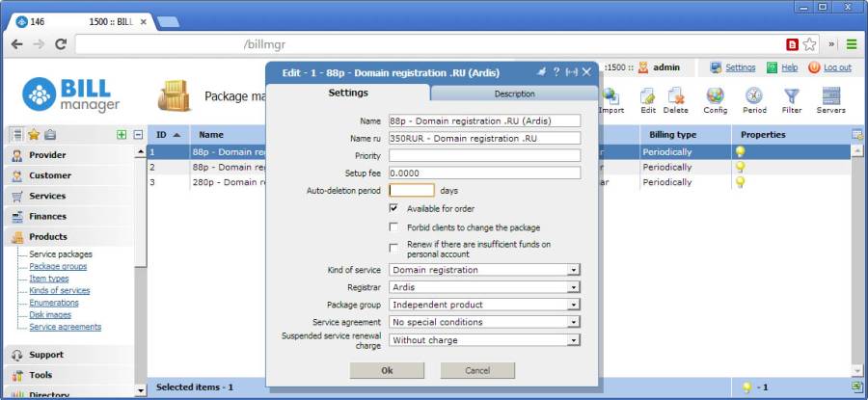Collapse the Products menu section
Image resolution: width=868 pixels, height=400 pixels.
(69, 237)
